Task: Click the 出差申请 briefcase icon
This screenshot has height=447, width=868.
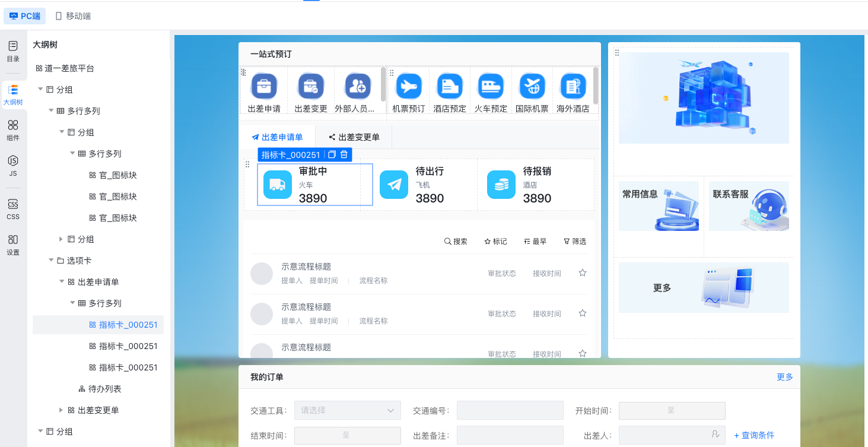Action: (x=264, y=87)
